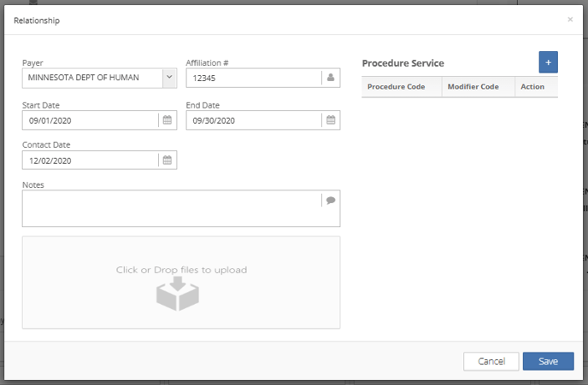Click into the Affiliation # field
588x385 pixels.
point(253,78)
